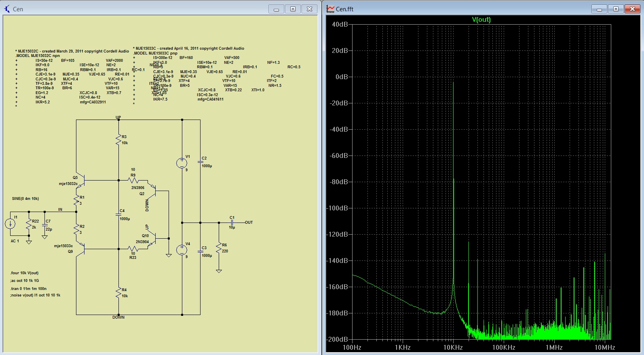Select resistor R9 symbol
The width and height of the screenshot is (644, 355).
coord(133,180)
